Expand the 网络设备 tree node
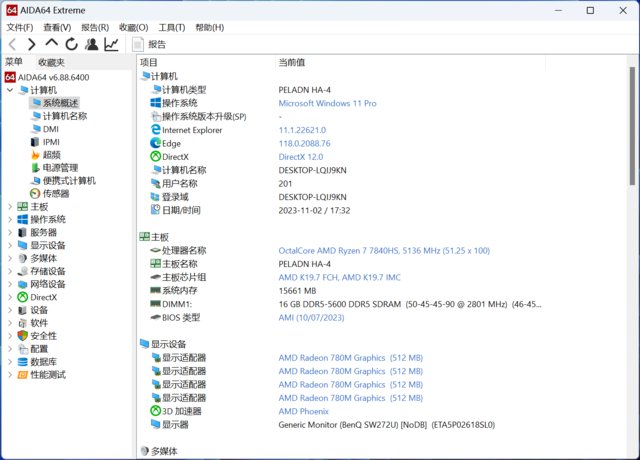Viewport: 640px width, 460px height. (x=10, y=284)
